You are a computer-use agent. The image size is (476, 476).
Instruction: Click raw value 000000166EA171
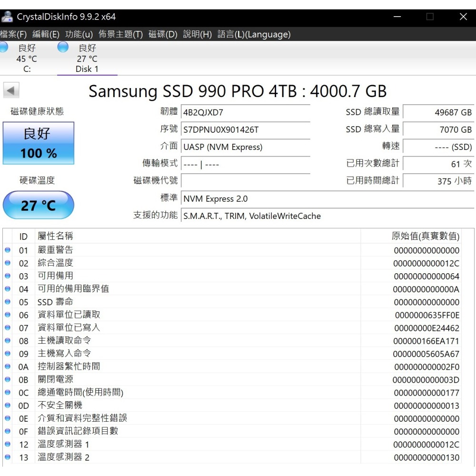click(x=426, y=341)
